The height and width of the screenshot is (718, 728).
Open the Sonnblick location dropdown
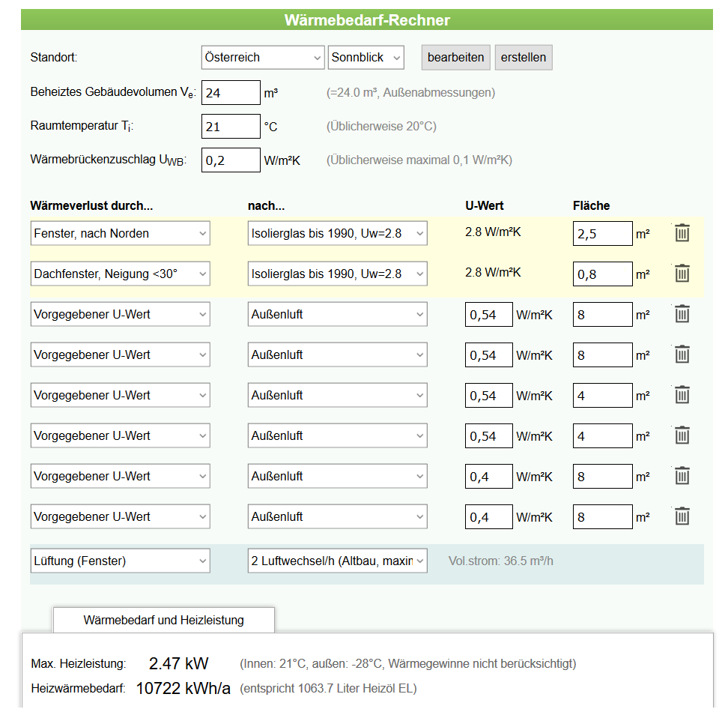coord(365,58)
